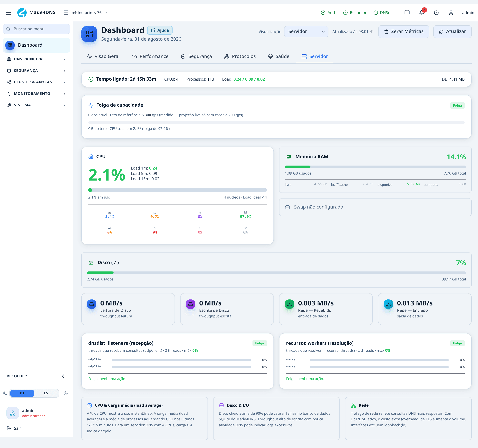
Task: Switch to the Segurança tab
Action: coord(196,56)
